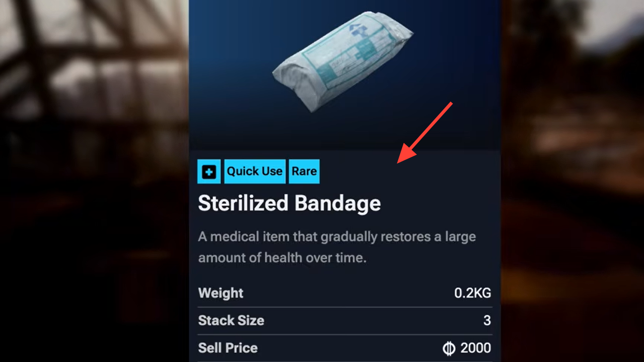Click the medical cross category icon
Viewport: 644px width, 362px height.
[x=209, y=172]
